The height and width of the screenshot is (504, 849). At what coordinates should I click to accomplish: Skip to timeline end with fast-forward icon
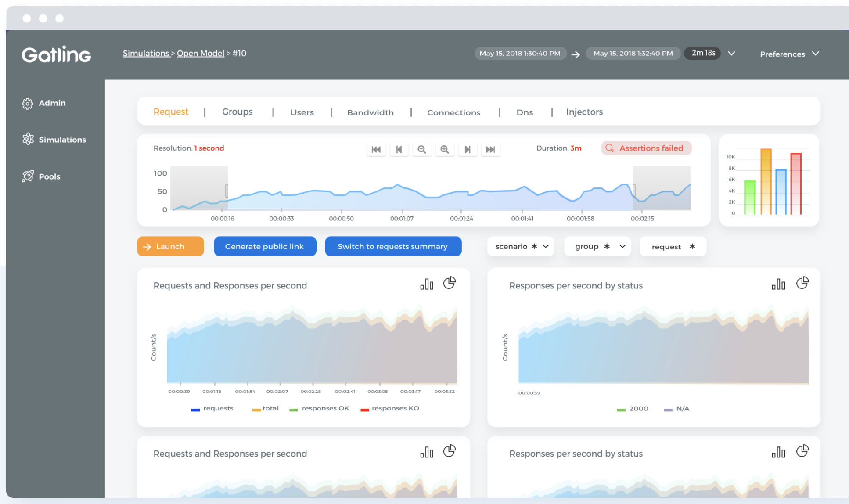[490, 149]
